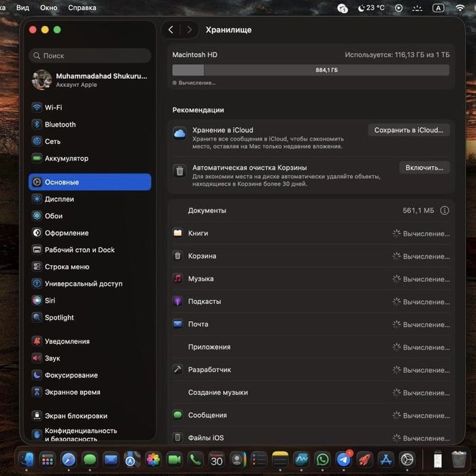Select the Почта storage row
Image resolution: width=476 pixels, height=476 pixels.
click(x=311, y=324)
